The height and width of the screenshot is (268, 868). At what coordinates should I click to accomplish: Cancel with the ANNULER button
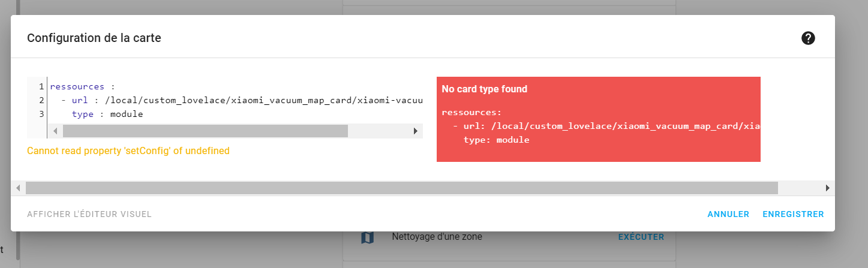pyautogui.click(x=728, y=214)
